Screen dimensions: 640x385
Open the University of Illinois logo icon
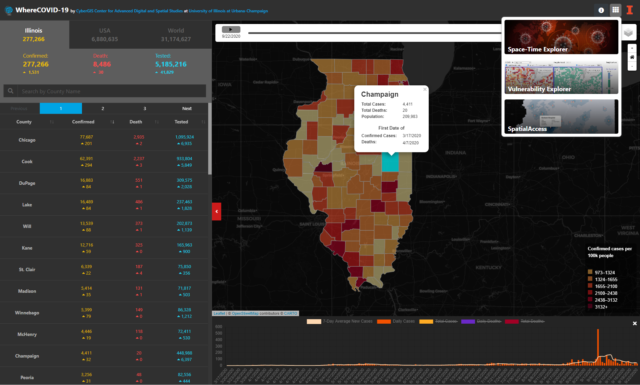[x=630, y=10]
